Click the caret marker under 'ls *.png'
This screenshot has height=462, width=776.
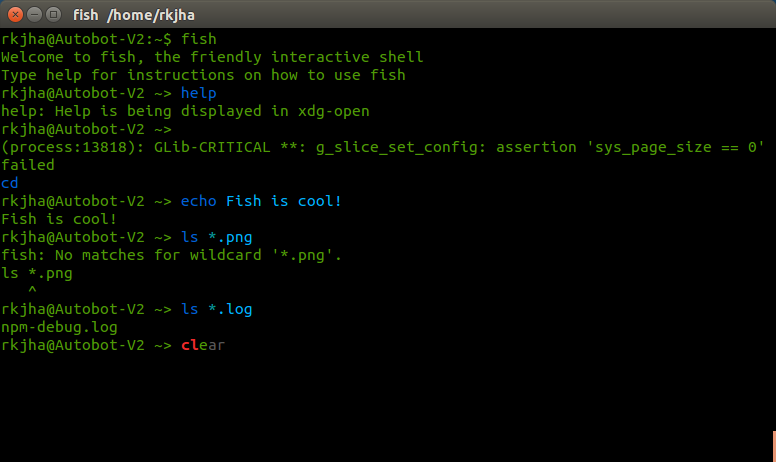click(32, 291)
